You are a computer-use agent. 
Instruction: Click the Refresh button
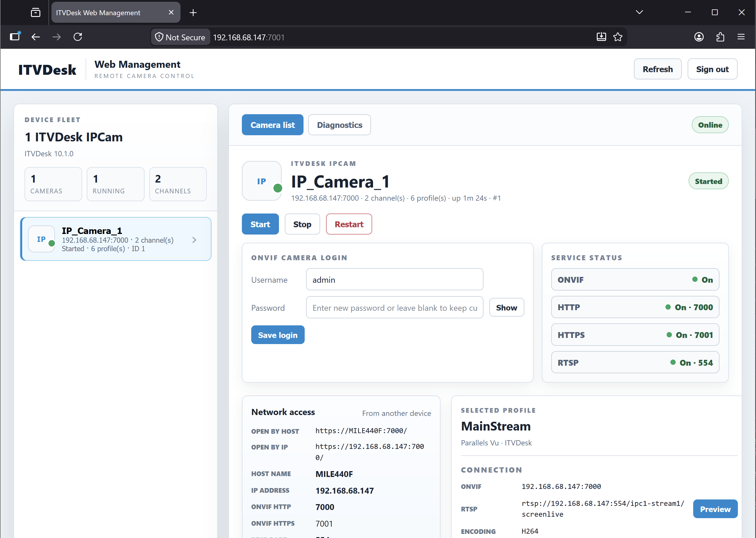(658, 69)
